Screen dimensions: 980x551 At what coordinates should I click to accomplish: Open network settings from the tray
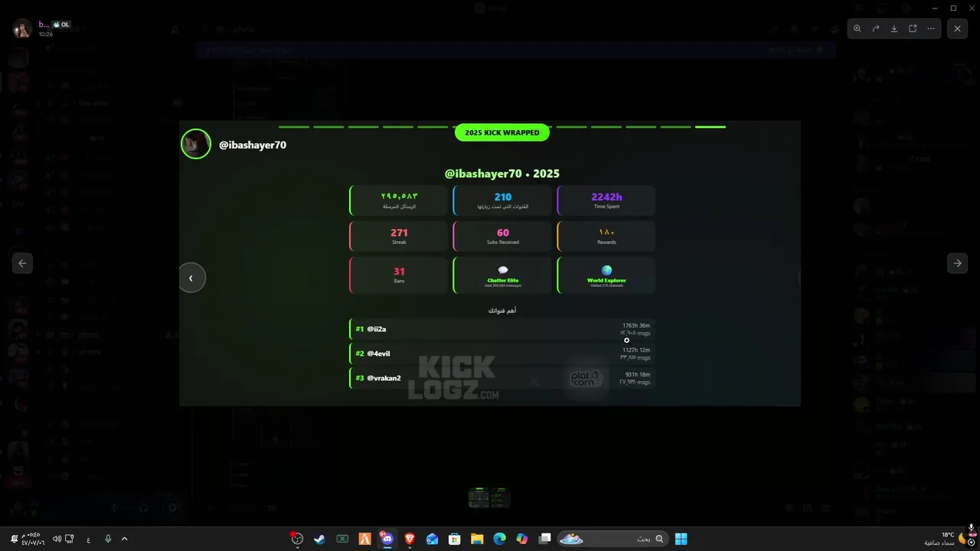70,539
